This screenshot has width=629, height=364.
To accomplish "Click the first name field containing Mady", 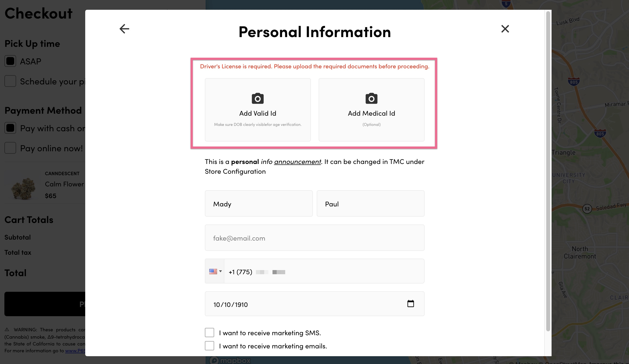I will 259,203.
